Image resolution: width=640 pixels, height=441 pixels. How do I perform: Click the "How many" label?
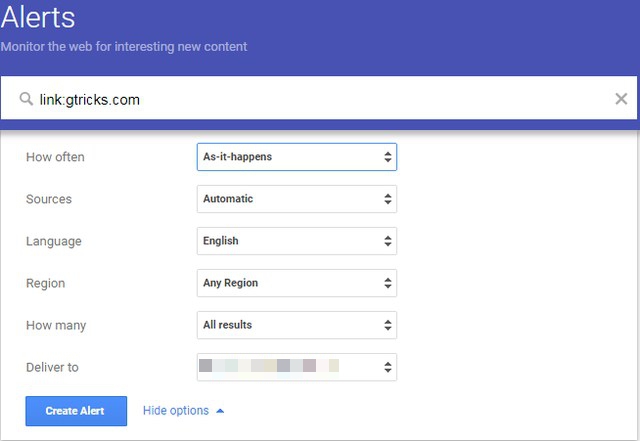click(x=55, y=325)
